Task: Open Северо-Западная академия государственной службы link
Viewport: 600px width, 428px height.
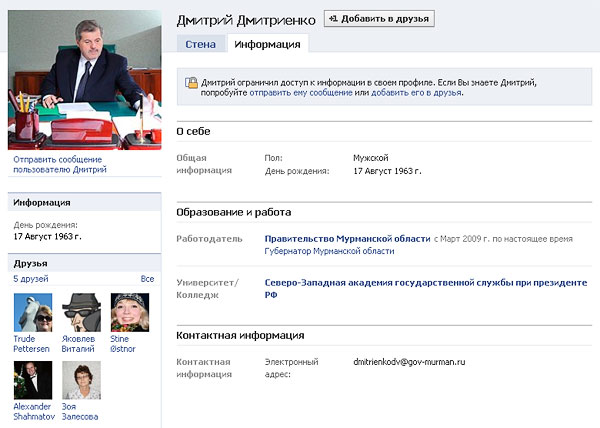Action: pyautogui.click(x=425, y=283)
